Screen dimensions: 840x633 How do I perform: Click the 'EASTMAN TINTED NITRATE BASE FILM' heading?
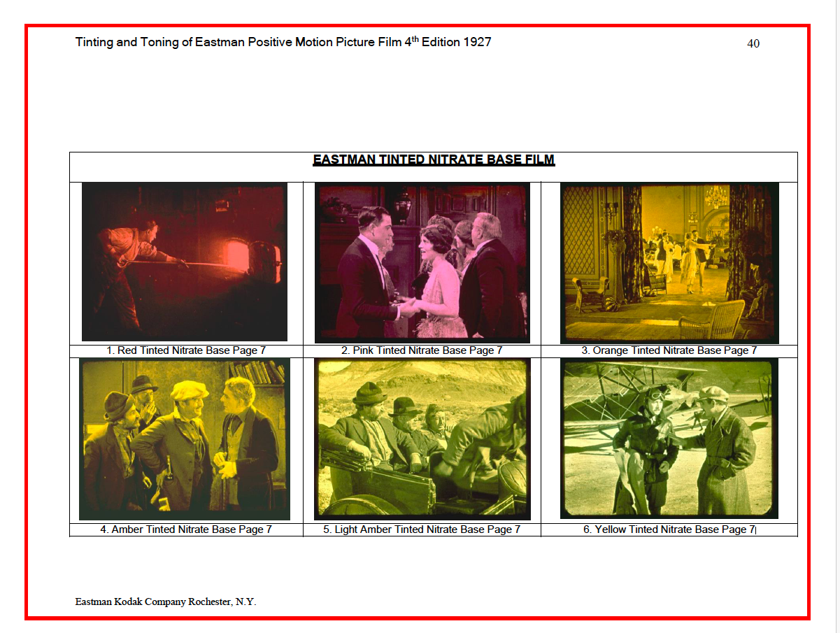tap(434, 160)
